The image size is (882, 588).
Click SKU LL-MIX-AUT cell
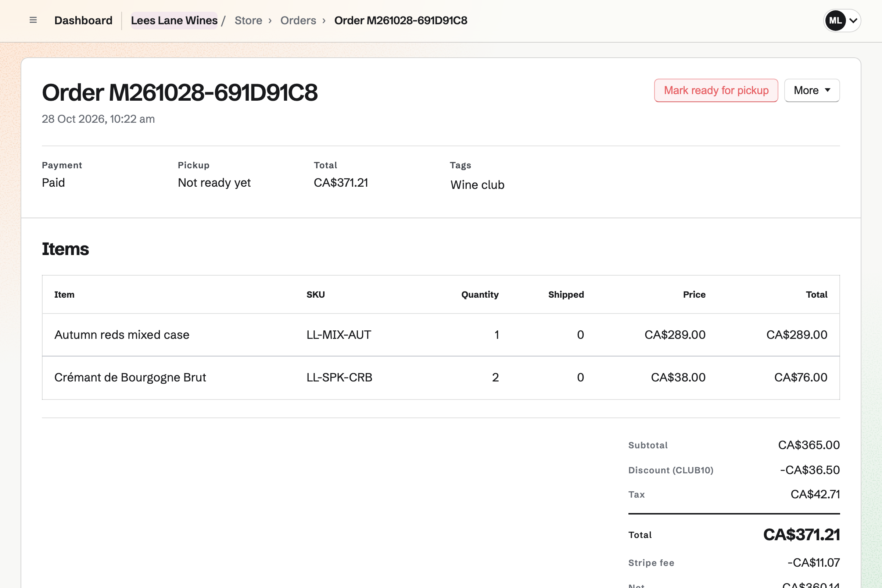tap(338, 334)
